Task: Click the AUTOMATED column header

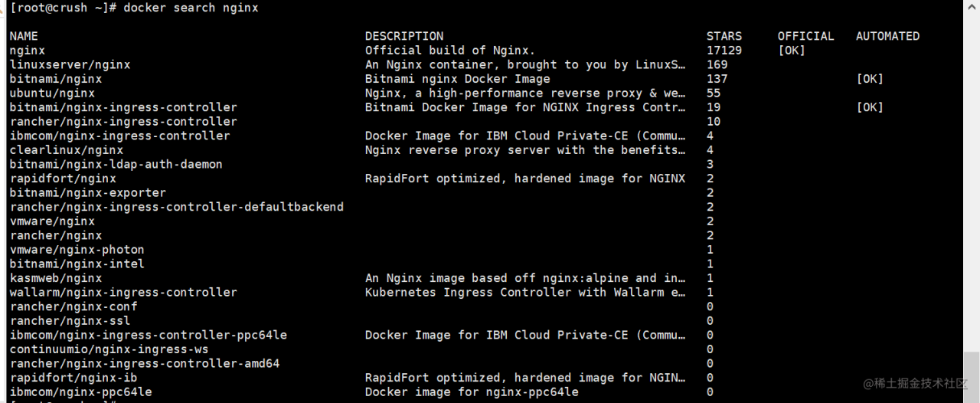Action: click(887, 36)
